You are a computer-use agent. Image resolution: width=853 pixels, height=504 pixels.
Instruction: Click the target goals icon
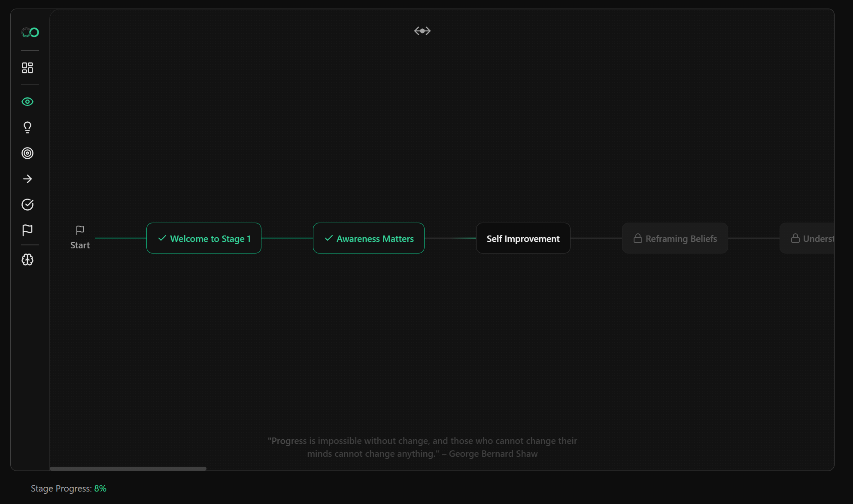(27, 153)
